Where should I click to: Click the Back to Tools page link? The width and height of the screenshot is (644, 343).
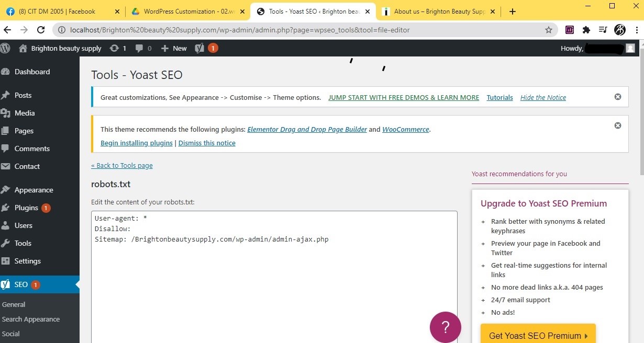(x=121, y=165)
